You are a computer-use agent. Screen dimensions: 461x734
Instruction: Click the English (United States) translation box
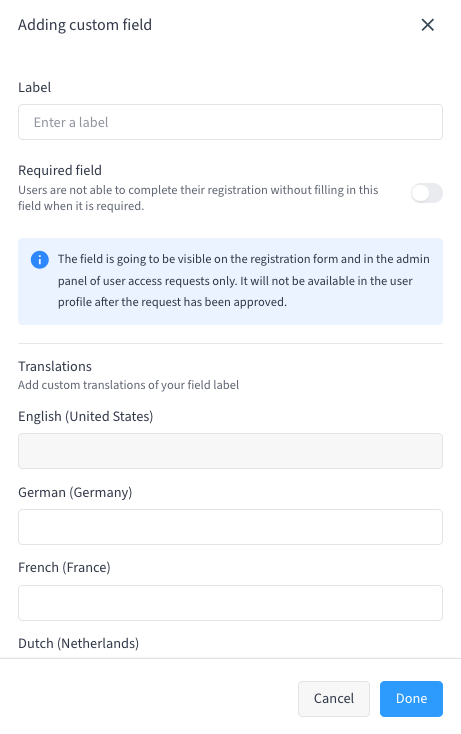point(230,451)
